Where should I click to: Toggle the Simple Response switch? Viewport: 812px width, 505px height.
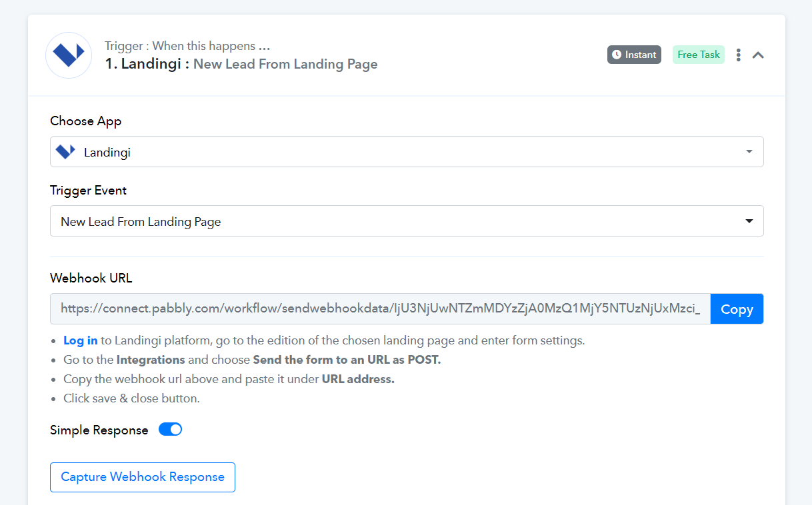click(x=170, y=430)
